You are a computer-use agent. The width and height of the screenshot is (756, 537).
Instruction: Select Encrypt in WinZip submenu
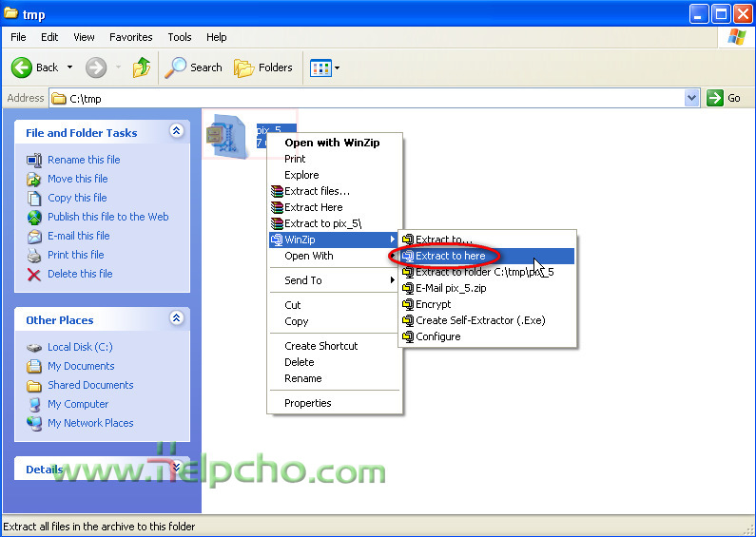coord(487,304)
